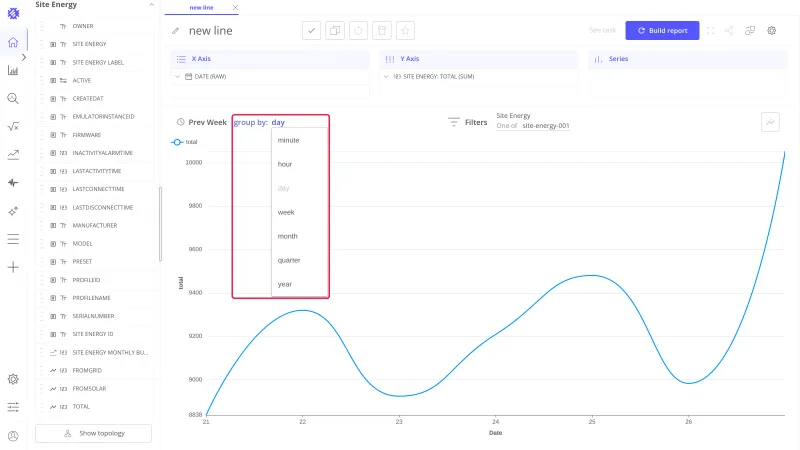Select the FROMGRID field row

(x=94, y=370)
